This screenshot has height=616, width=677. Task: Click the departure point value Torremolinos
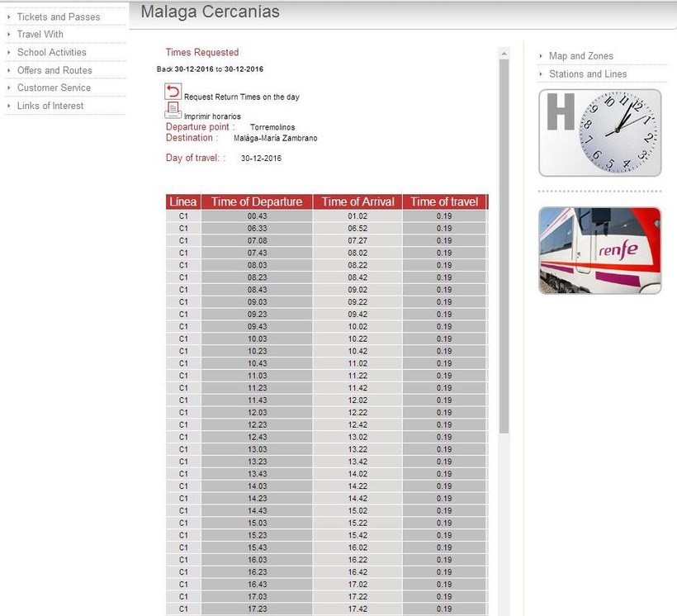[x=272, y=127]
